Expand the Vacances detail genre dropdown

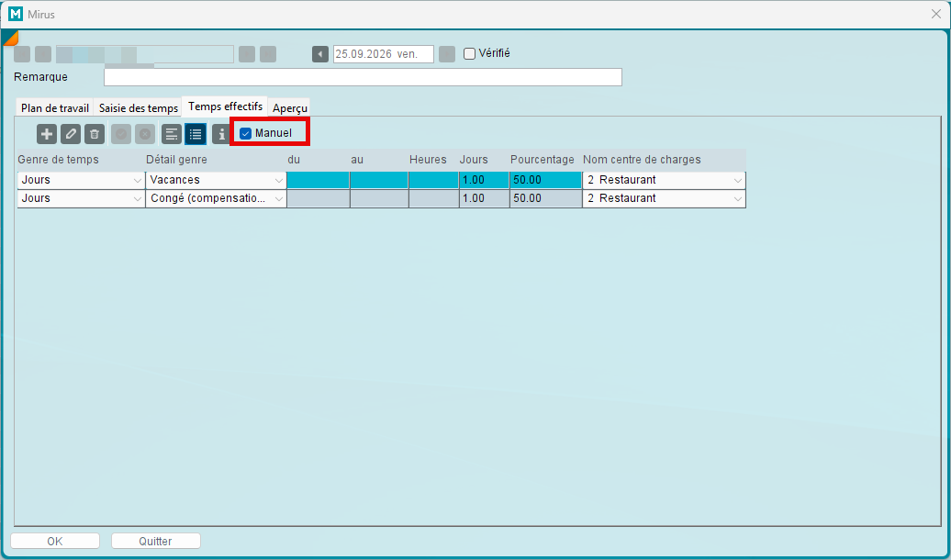278,180
